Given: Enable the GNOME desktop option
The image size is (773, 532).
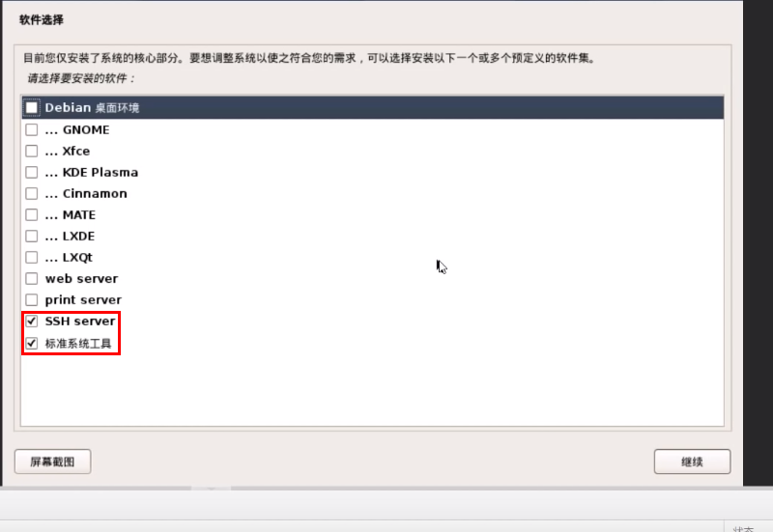Looking at the screenshot, I should coord(32,129).
